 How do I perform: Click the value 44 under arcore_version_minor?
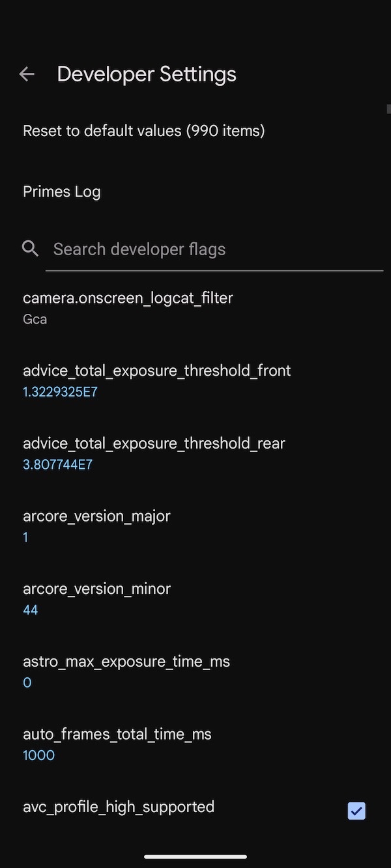(x=30, y=609)
